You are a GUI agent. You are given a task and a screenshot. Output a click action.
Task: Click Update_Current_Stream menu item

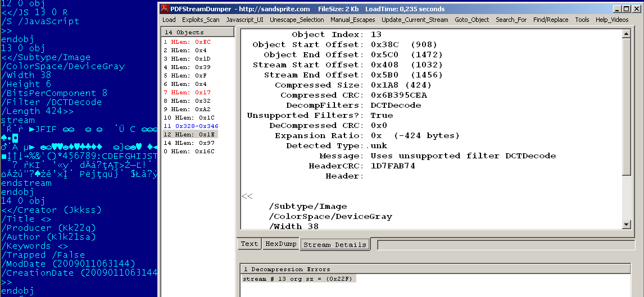click(x=414, y=20)
